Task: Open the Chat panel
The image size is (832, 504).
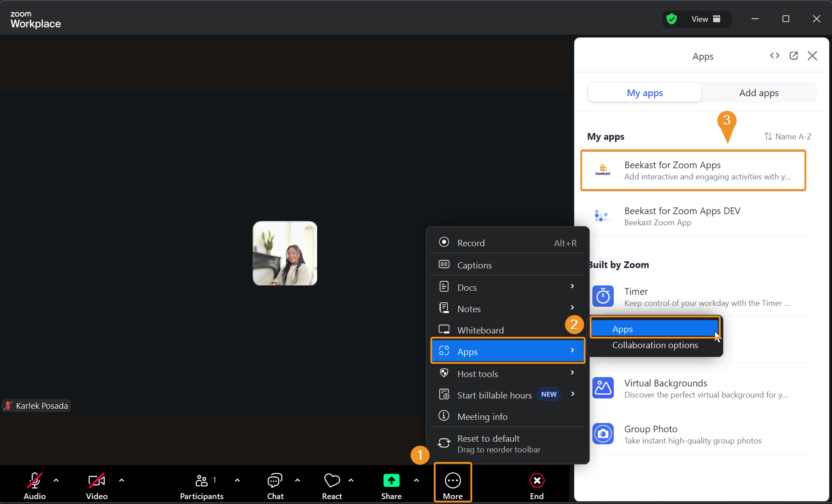Action: [x=275, y=485]
